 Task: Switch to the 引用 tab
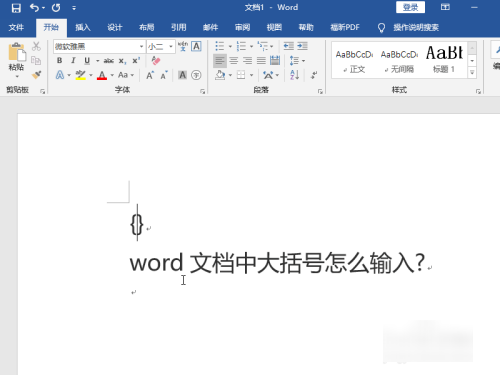coord(179,27)
